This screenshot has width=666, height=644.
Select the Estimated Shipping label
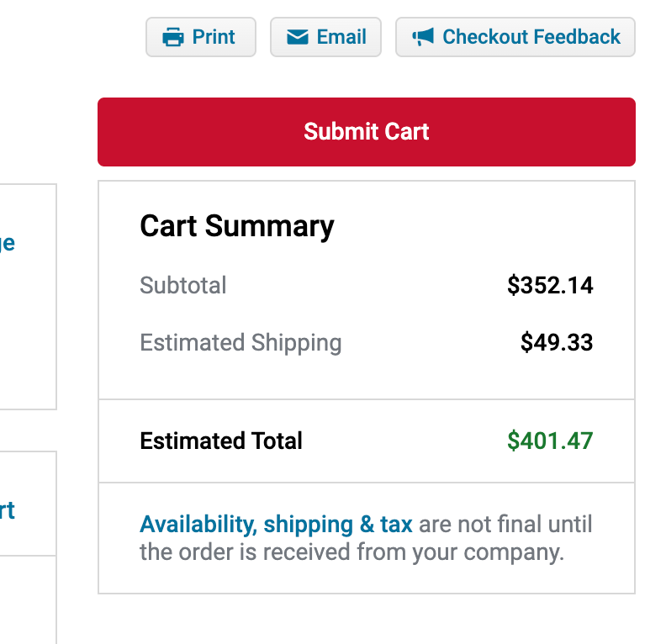(x=240, y=343)
